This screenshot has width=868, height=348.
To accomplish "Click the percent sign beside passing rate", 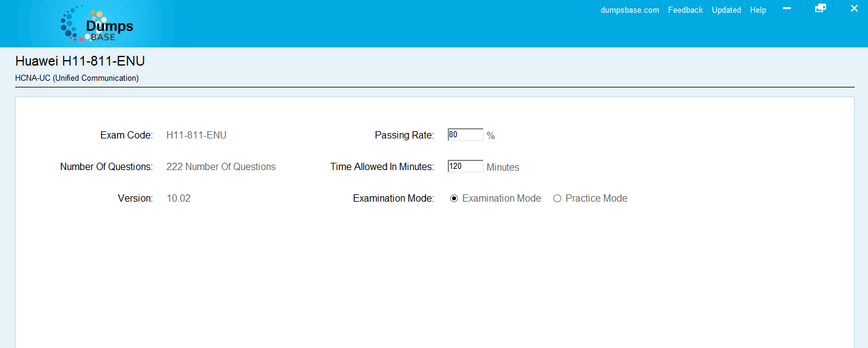I will click(491, 136).
